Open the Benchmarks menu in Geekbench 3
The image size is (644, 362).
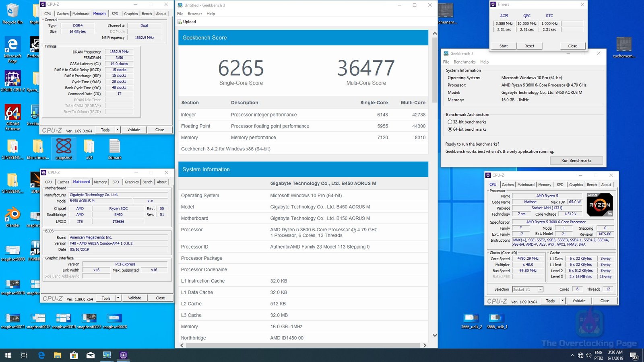[x=464, y=62]
